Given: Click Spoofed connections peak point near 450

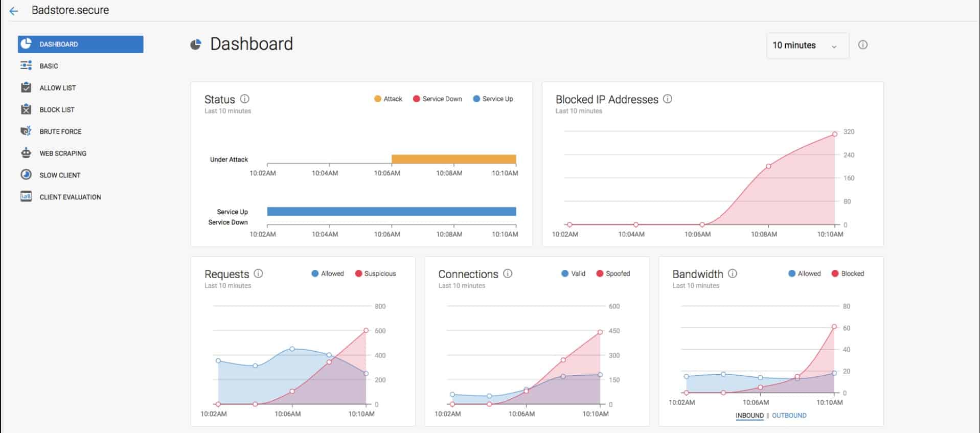Looking at the screenshot, I should pos(600,332).
